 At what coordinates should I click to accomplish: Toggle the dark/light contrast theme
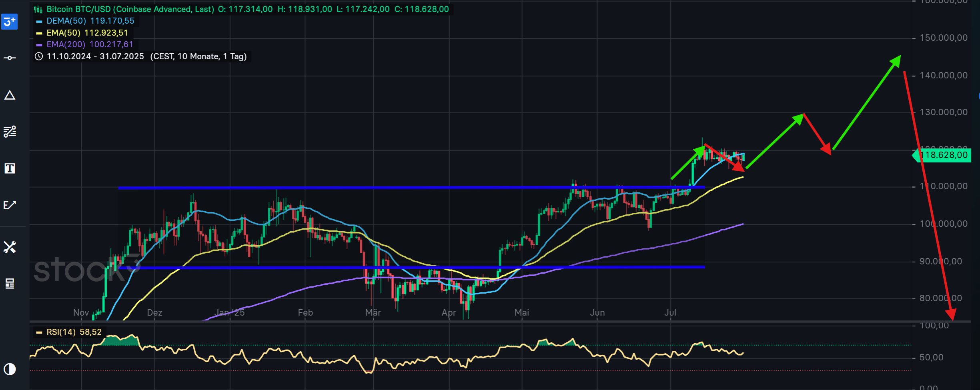click(x=10, y=369)
